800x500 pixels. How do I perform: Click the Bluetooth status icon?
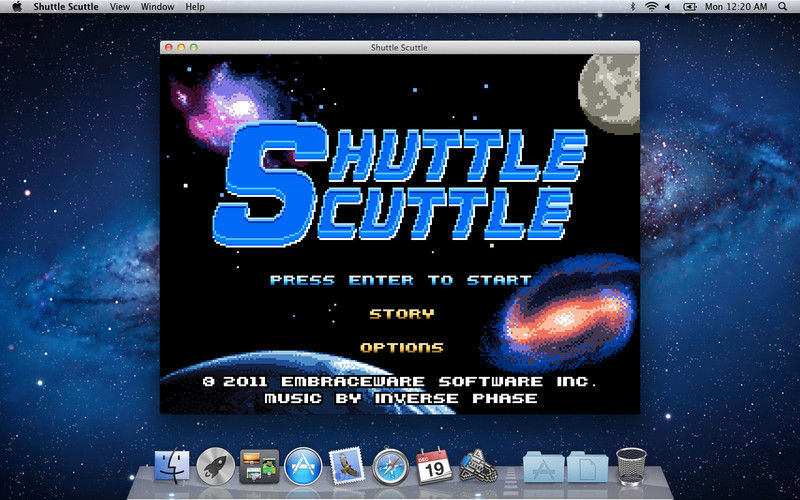tap(634, 7)
